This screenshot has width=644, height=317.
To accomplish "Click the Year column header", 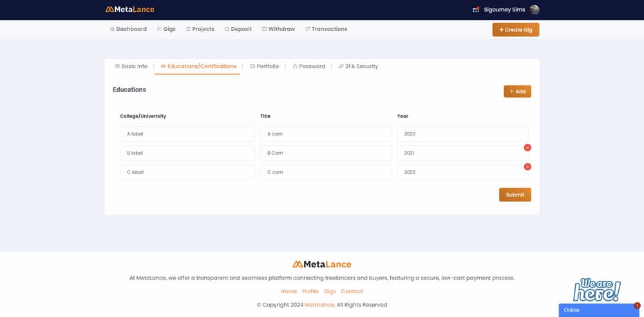I will click(x=402, y=116).
